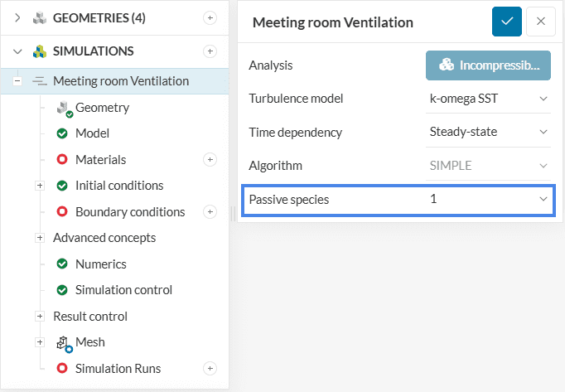
Task: Create a new simulation run plus icon
Action: (x=210, y=368)
